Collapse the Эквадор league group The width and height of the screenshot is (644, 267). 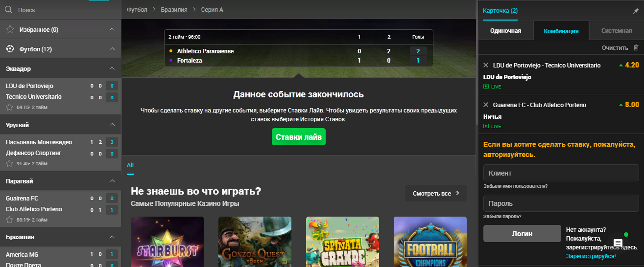pos(112,68)
